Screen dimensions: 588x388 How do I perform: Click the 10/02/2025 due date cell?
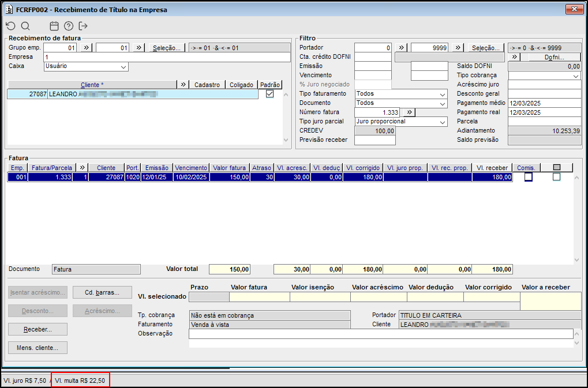(191, 177)
